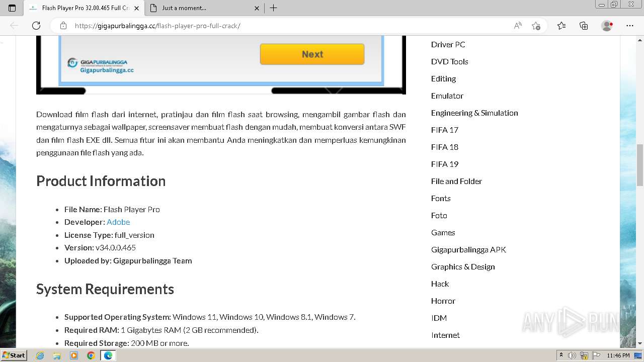Click the Product Information heading
644x362 pixels.
tap(101, 181)
